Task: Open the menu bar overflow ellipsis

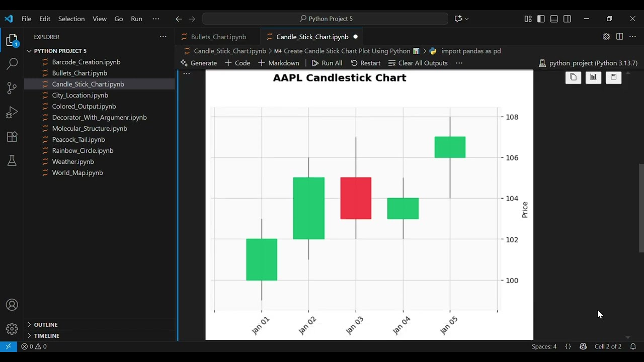Action: pyautogui.click(x=156, y=19)
